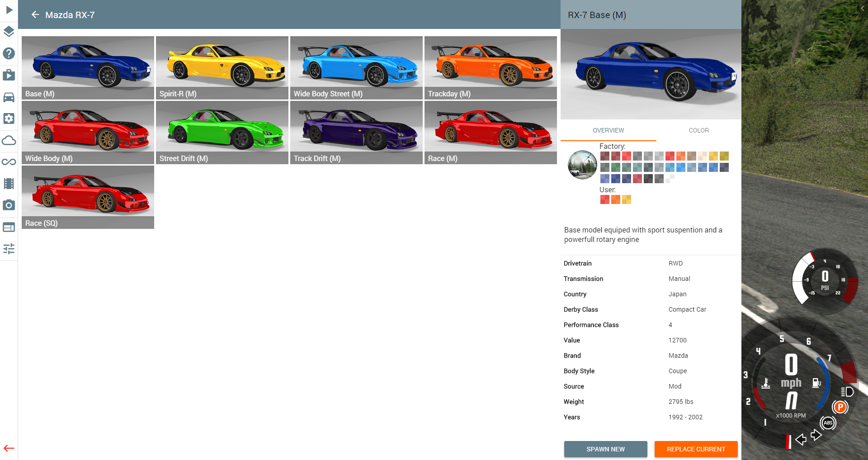
Task: Click the parking brake P indicator
Action: pyautogui.click(x=840, y=407)
